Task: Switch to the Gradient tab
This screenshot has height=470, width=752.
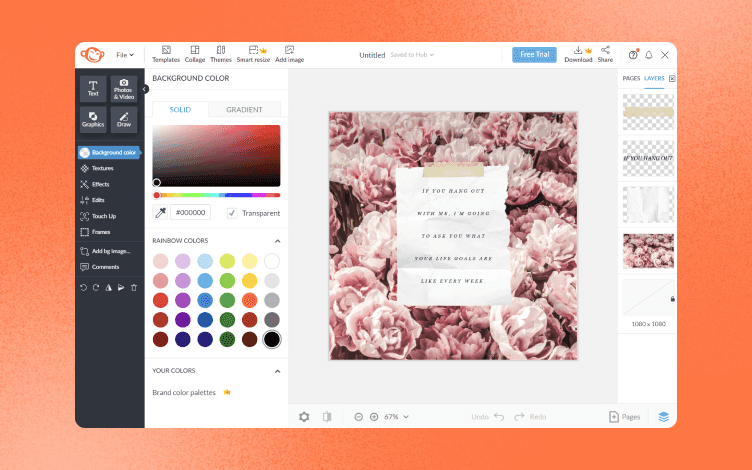Action: pos(244,109)
